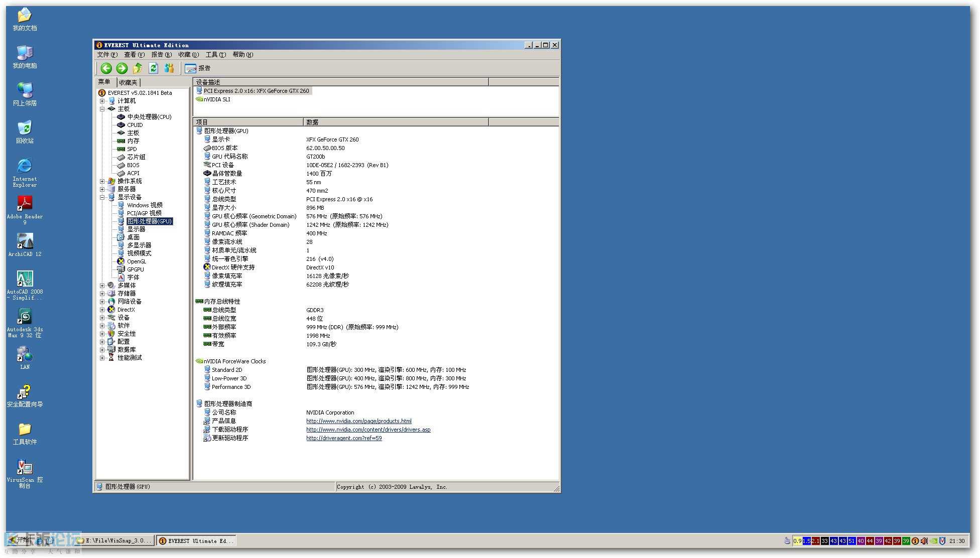Select 内存 under 主板 in the tree
The height and width of the screenshot is (558, 980).
pyautogui.click(x=133, y=141)
